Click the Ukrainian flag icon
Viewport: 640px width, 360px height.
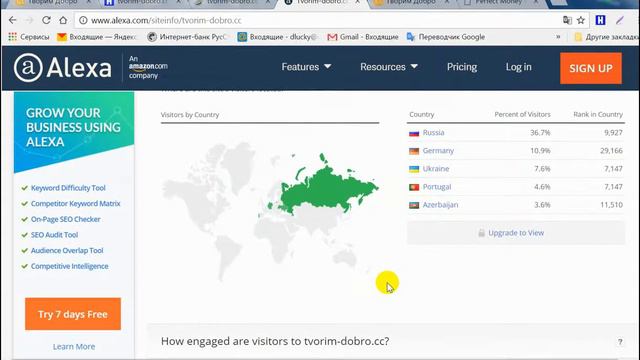pos(414,169)
